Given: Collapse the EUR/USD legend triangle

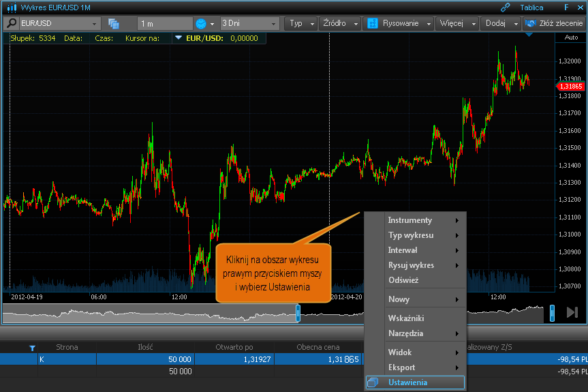Looking at the screenshot, I should (178, 37).
